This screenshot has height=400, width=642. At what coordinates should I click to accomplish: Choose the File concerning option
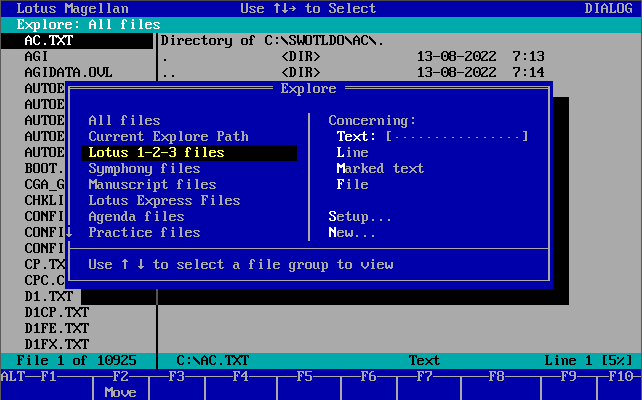352,185
